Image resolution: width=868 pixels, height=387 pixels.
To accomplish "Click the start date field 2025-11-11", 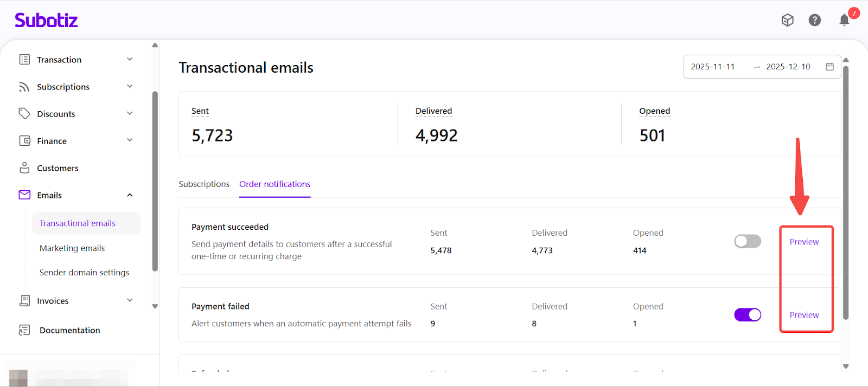I will [x=712, y=67].
